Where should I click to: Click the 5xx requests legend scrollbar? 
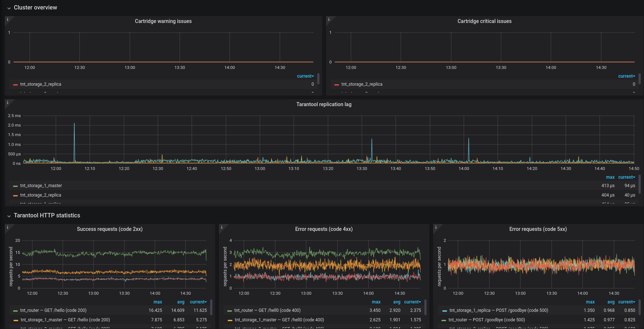pos(640,307)
